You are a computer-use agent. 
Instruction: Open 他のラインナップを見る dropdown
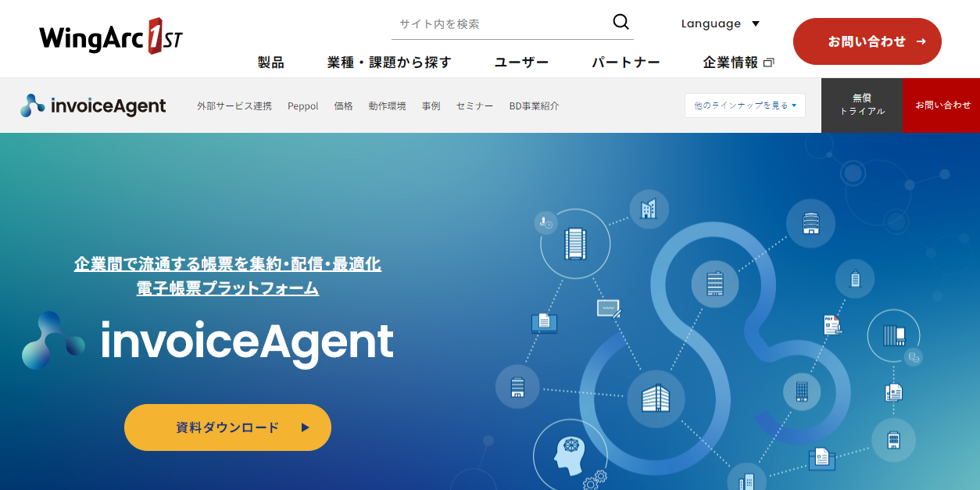pos(745,105)
